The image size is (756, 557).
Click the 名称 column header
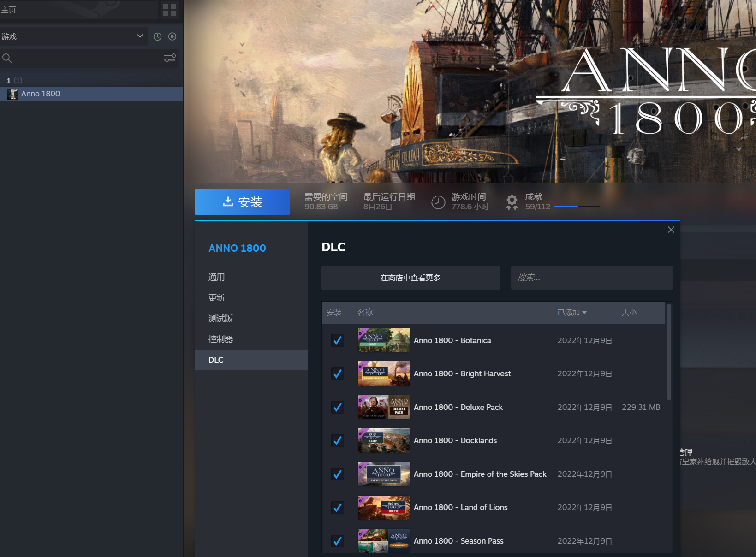(365, 313)
